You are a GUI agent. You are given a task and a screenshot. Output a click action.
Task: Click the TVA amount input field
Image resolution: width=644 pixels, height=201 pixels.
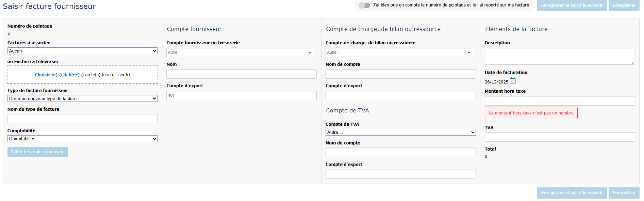click(560, 137)
